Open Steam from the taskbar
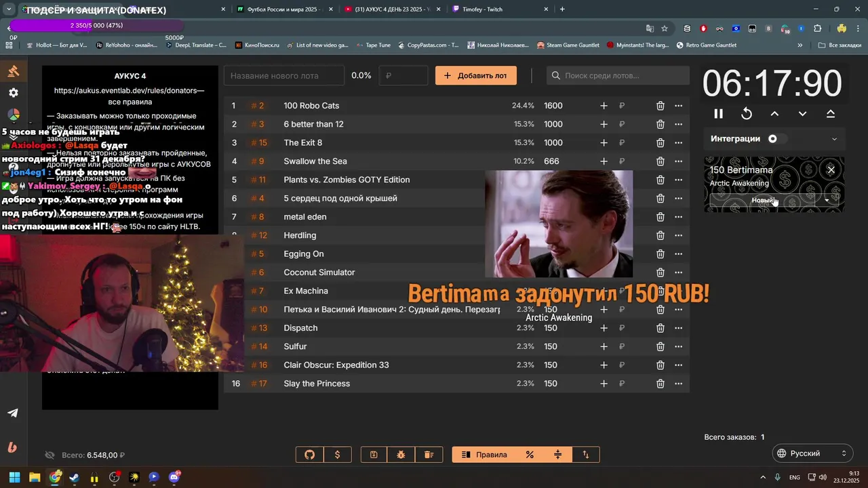The width and height of the screenshot is (868, 488). pos(74,477)
